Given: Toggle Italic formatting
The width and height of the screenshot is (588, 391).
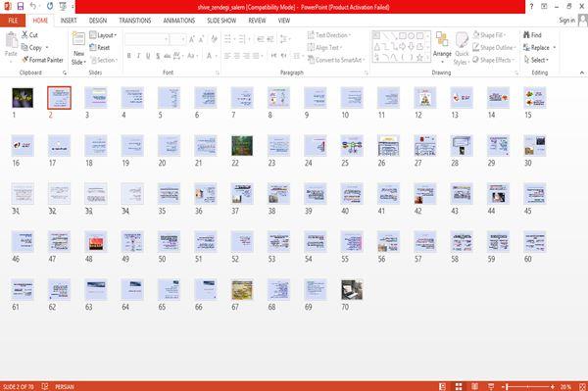Looking at the screenshot, I should point(138,56).
